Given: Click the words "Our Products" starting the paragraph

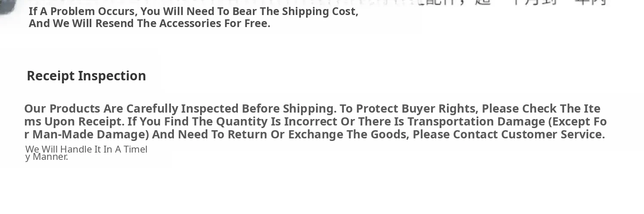Looking at the screenshot, I should click(x=62, y=108).
